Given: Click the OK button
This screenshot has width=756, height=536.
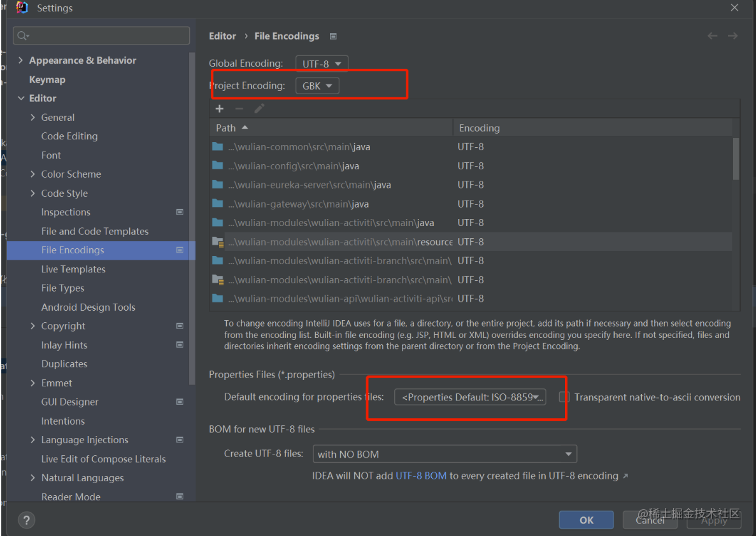Looking at the screenshot, I should click(x=587, y=520).
